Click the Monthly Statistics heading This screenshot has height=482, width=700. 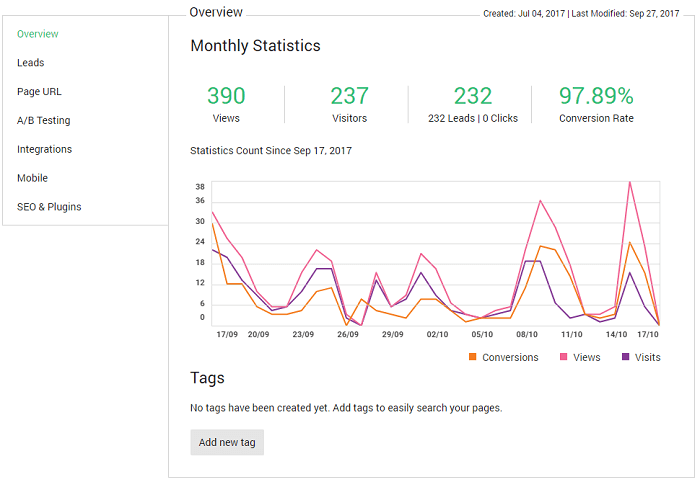[x=255, y=46]
